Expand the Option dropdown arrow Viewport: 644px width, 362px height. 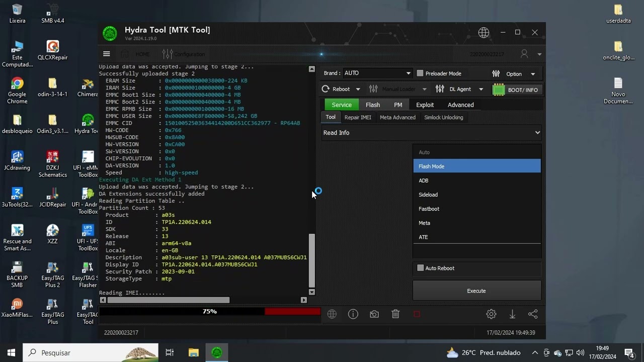tap(533, 74)
